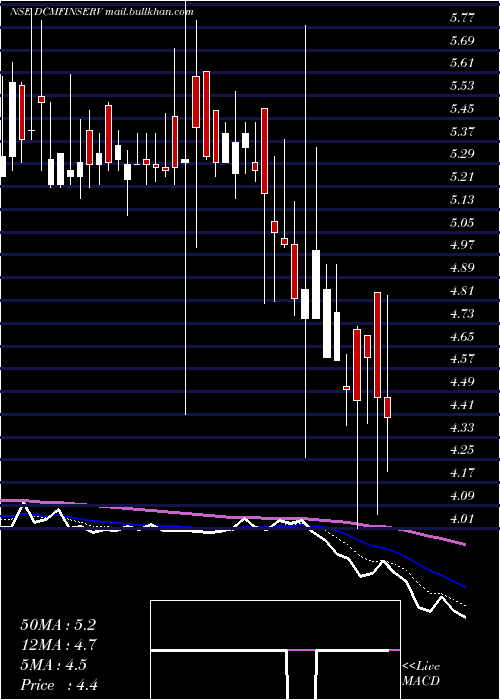Click the 5.45 price axis label

pos(462,108)
